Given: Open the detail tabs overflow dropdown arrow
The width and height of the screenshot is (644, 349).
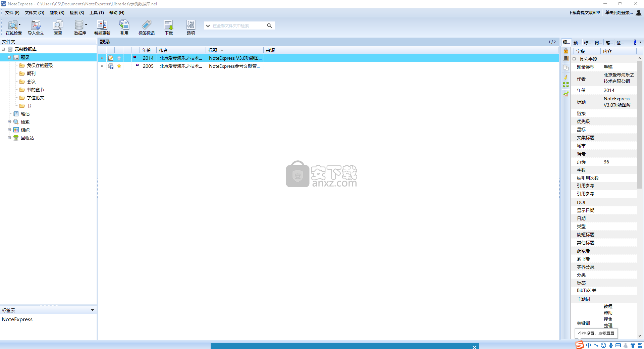Looking at the screenshot, I should point(640,42).
